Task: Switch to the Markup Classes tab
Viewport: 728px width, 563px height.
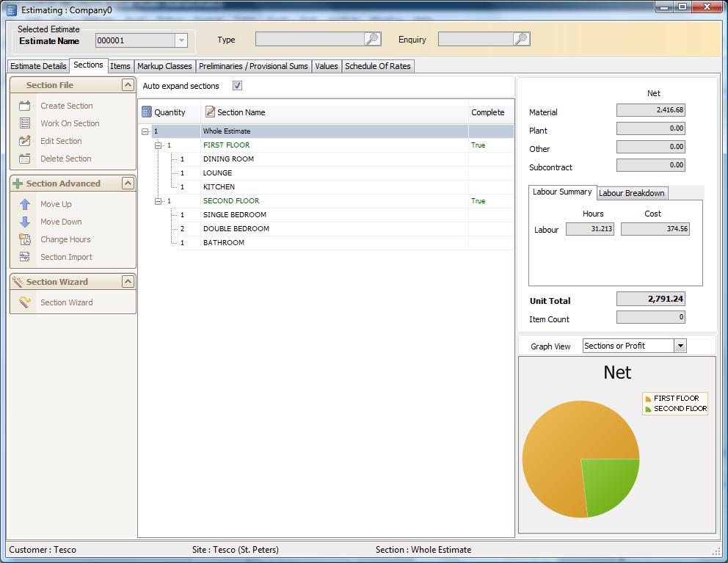Action: tap(164, 66)
